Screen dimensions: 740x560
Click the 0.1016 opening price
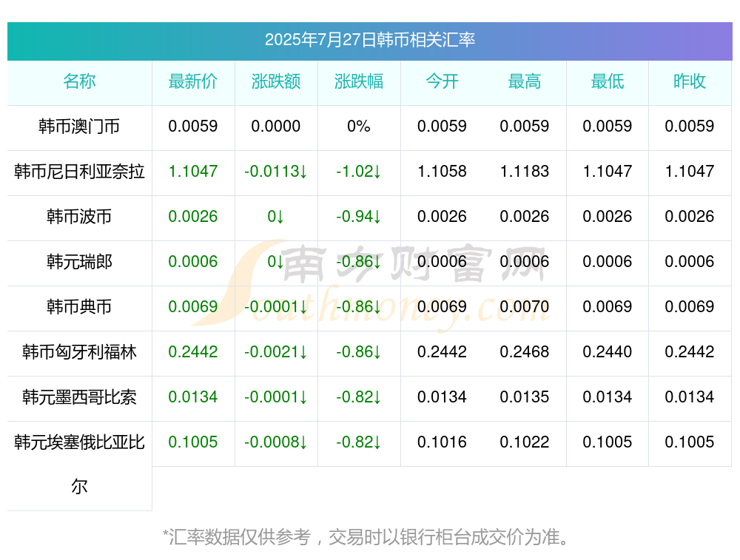pyautogui.click(x=442, y=442)
